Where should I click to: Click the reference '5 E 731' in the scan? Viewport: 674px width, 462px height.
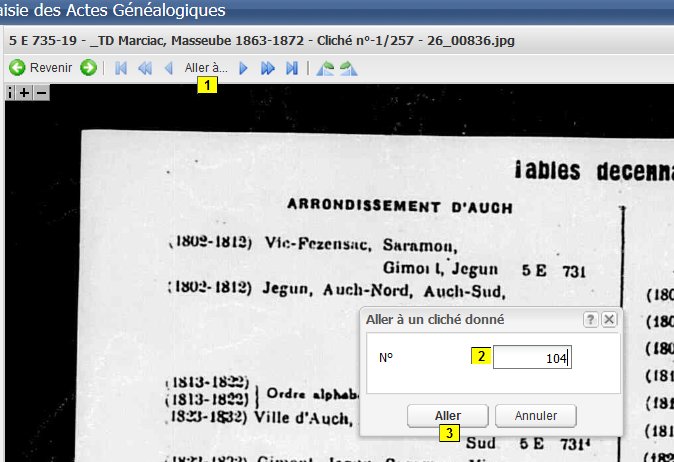pyautogui.click(x=554, y=271)
